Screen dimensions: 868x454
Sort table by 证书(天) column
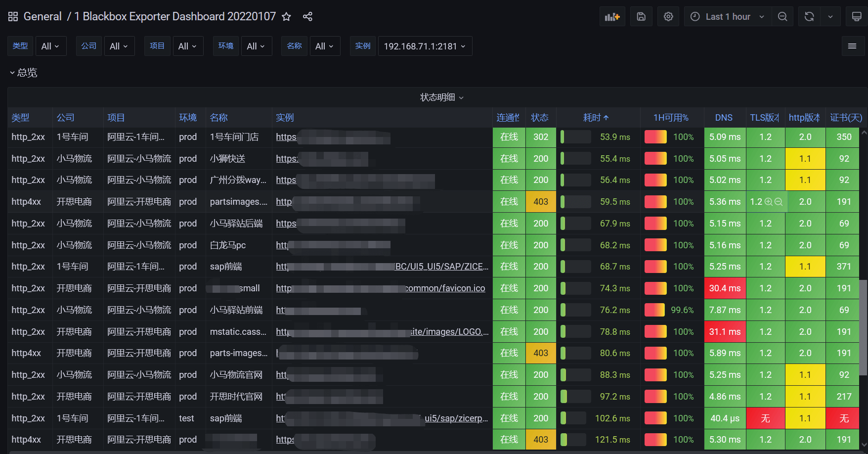pyautogui.click(x=846, y=118)
